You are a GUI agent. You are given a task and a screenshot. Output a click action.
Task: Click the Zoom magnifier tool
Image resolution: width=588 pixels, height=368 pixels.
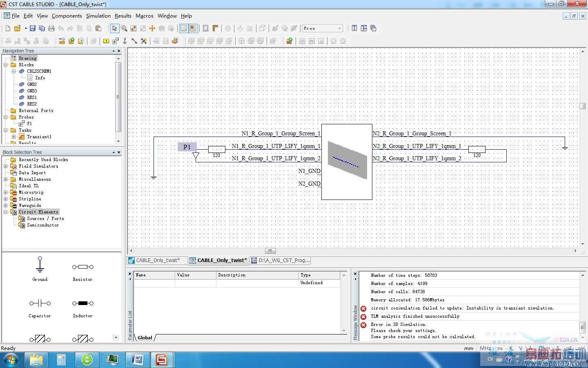click(124, 28)
